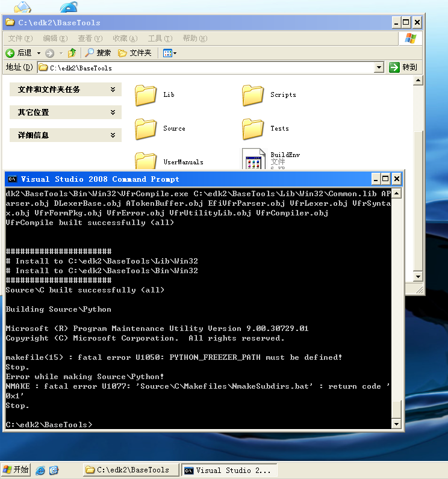Open the 查看(V) menu
448x479 pixels.
tap(90, 39)
